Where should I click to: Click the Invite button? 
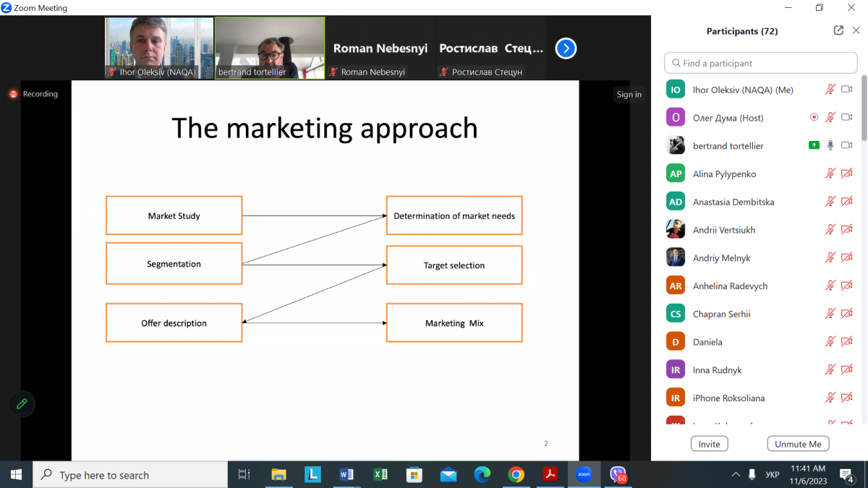click(709, 444)
